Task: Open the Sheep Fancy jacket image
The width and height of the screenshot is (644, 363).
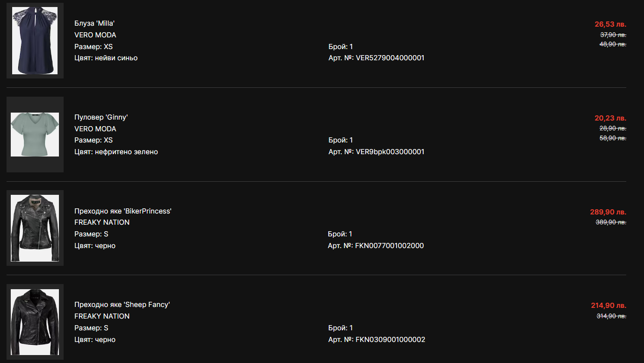Action: [35, 322]
